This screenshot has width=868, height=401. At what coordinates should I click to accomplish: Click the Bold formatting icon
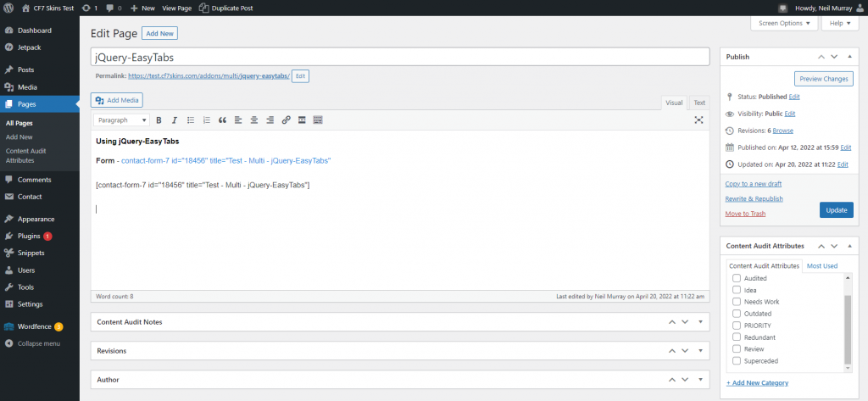[x=159, y=120]
